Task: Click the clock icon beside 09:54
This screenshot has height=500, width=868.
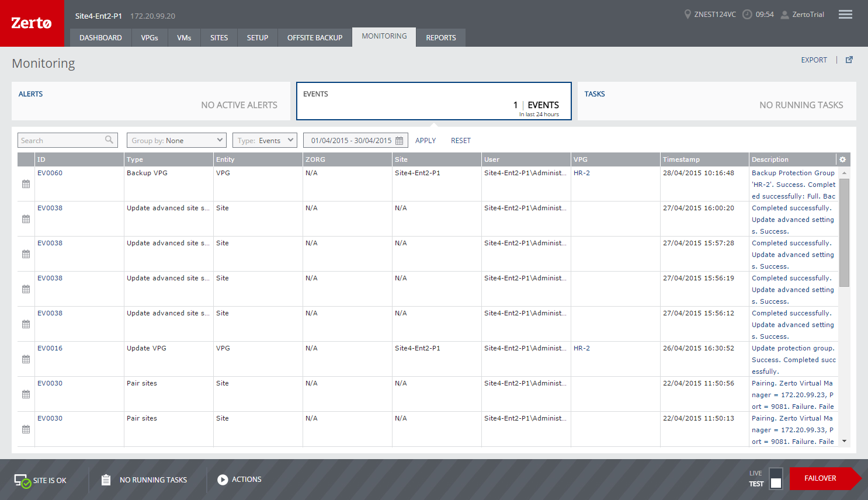Action: click(747, 14)
